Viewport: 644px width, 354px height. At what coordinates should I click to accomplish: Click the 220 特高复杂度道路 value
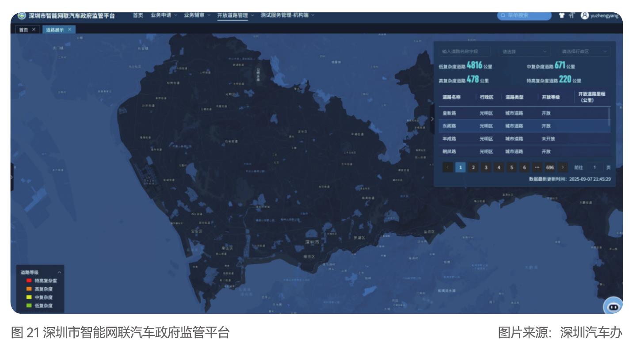[565, 80]
